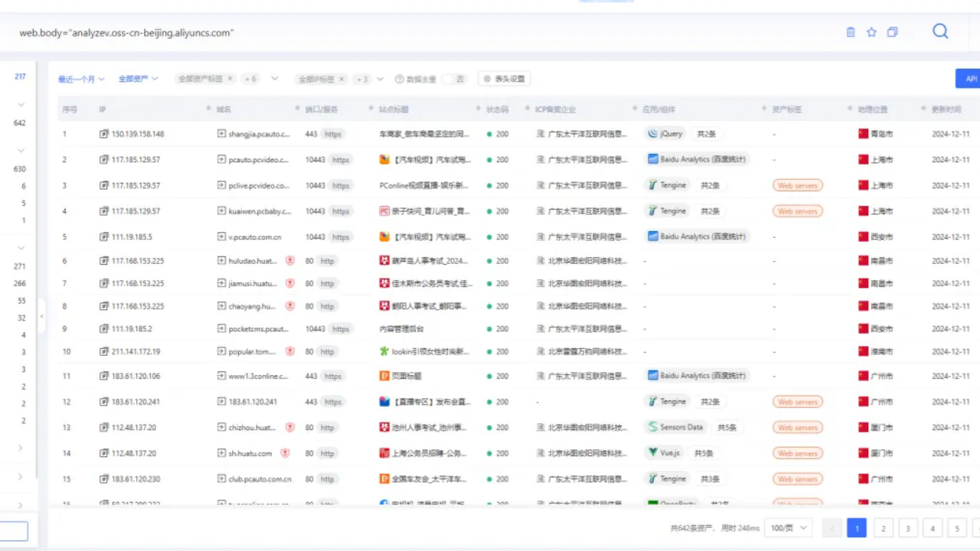This screenshot has width=980, height=551.
Task: Click the blue API button
Action: (969, 79)
